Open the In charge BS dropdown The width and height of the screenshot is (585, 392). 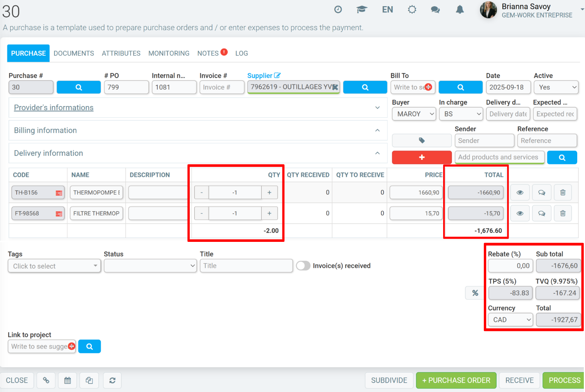pyautogui.click(x=461, y=114)
